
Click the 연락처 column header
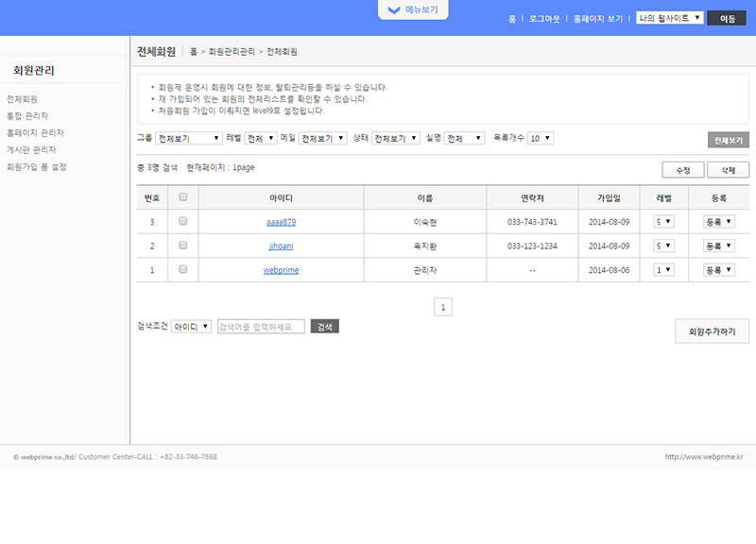[x=532, y=198]
